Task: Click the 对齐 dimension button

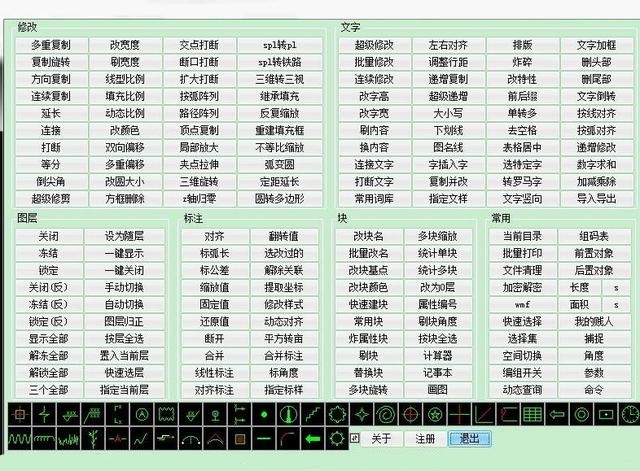Action: (215, 236)
